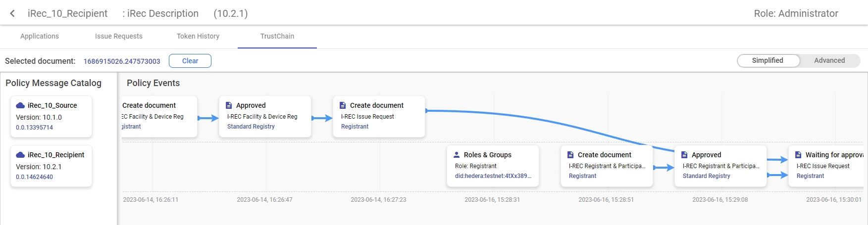This screenshot has width=868, height=225.
Task: Click cloud icon of iRec_10_Source policy
Action: pos(20,105)
